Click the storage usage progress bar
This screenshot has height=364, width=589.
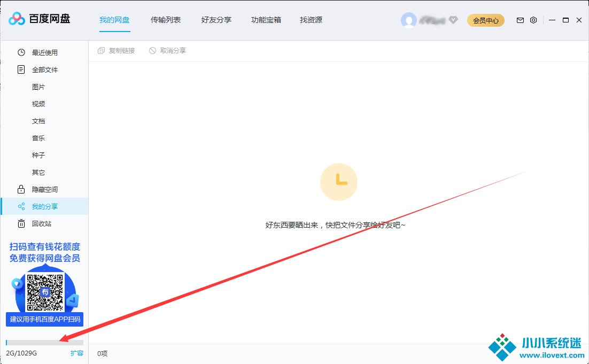tap(44, 343)
